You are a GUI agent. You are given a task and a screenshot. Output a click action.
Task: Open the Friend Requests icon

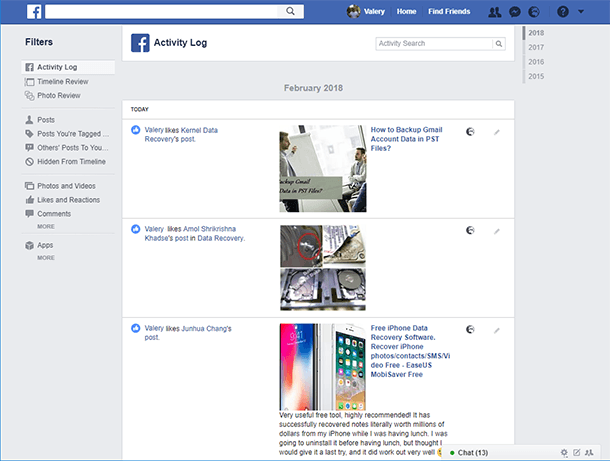click(494, 12)
